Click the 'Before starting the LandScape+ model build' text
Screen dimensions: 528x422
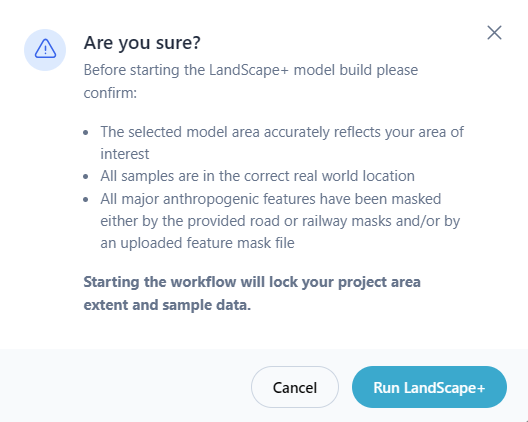point(227,70)
